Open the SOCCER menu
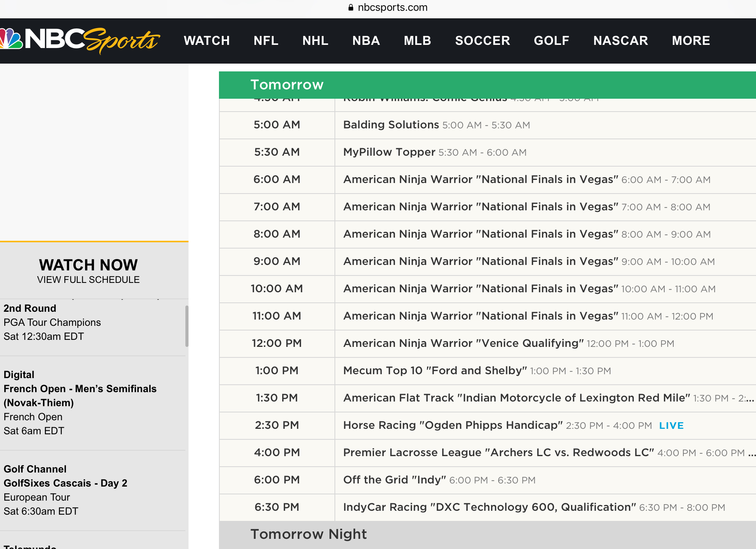This screenshot has height=549, width=756. point(483,41)
